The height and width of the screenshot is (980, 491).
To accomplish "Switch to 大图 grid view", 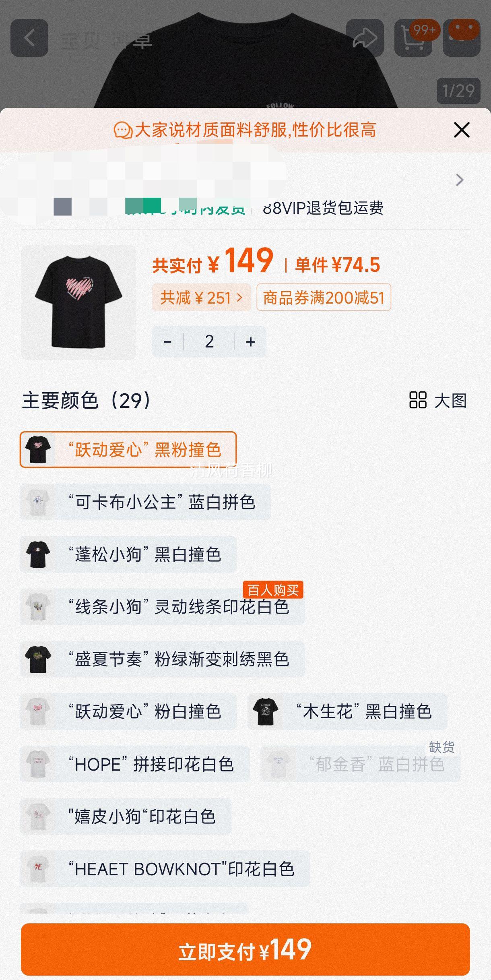I will pyautogui.click(x=438, y=400).
